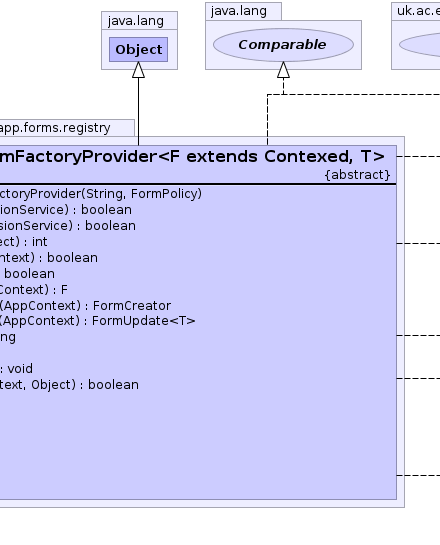
Task: Click the method returning void
Action: [16, 369]
